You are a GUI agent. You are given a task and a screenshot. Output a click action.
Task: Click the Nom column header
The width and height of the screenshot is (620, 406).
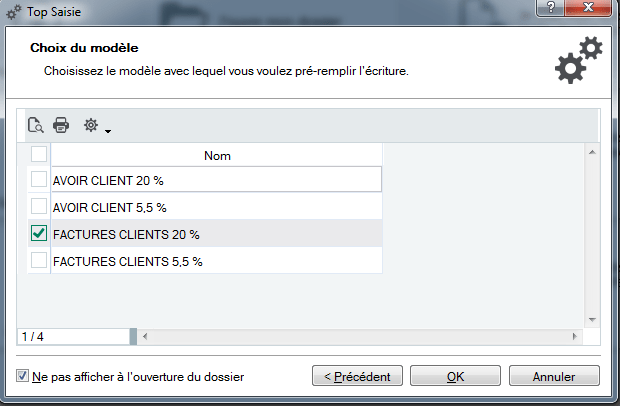coord(217,155)
